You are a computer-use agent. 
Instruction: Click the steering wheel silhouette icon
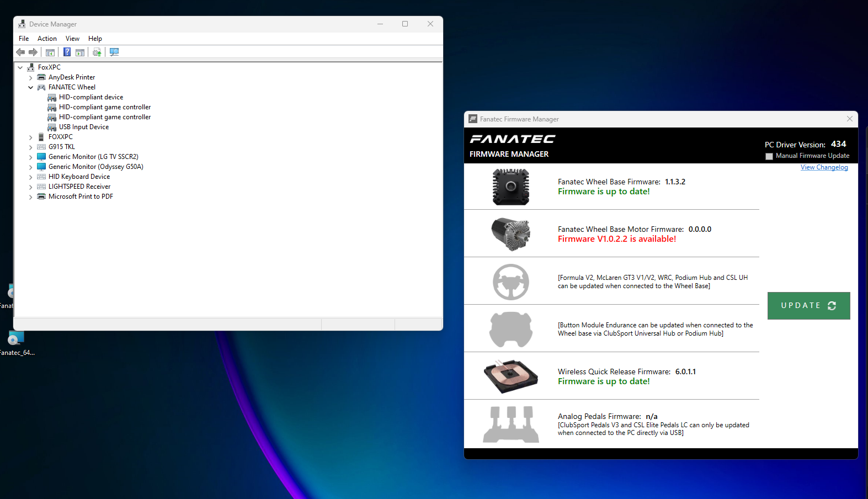(511, 282)
